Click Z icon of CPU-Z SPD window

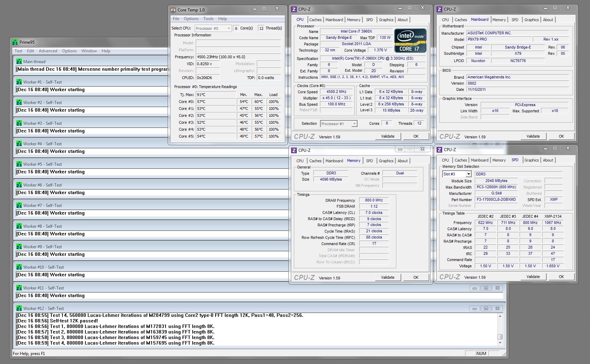coord(439,149)
